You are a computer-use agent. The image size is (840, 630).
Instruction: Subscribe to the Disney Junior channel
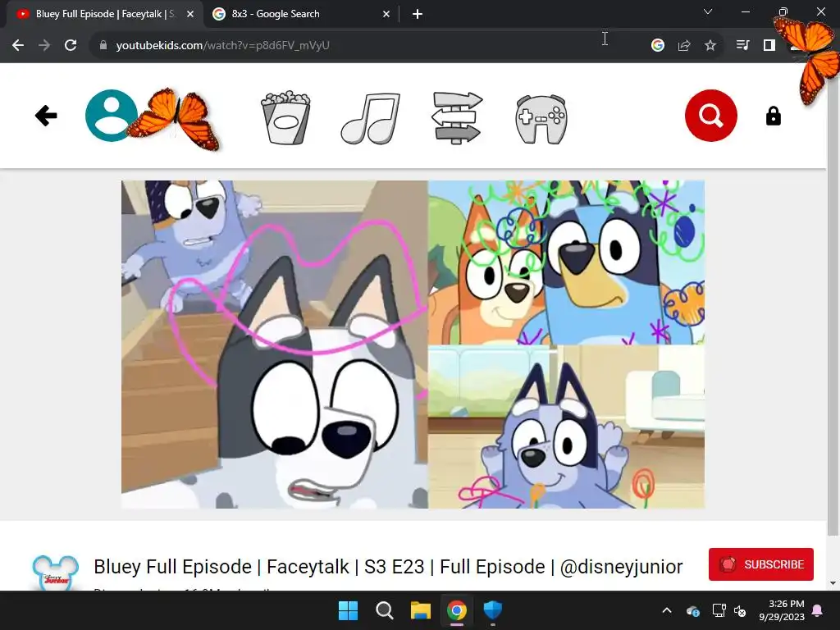coord(760,564)
